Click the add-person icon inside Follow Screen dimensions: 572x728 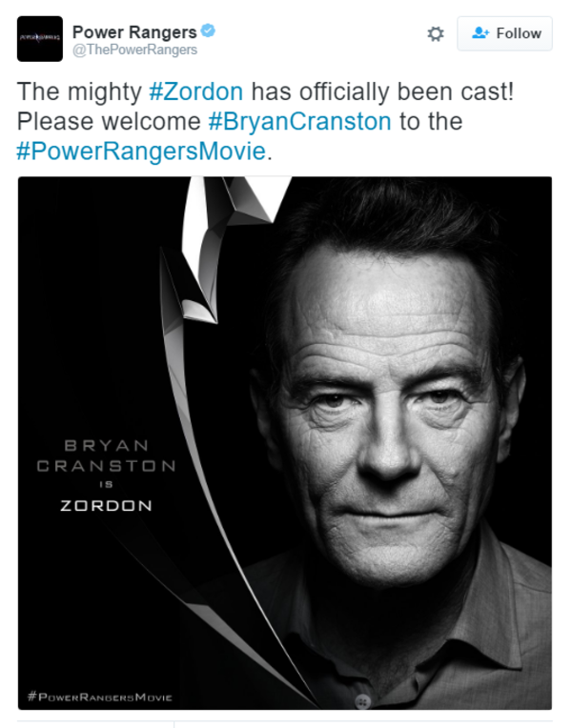tap(480, 33)
